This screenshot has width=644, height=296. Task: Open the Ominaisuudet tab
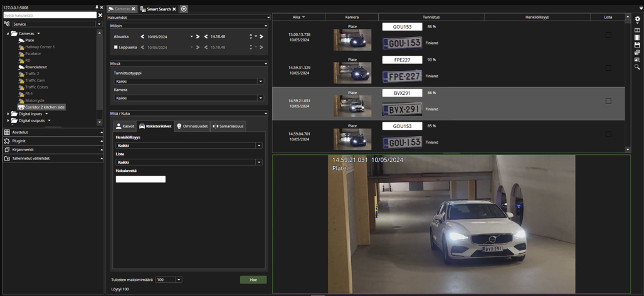193,126
